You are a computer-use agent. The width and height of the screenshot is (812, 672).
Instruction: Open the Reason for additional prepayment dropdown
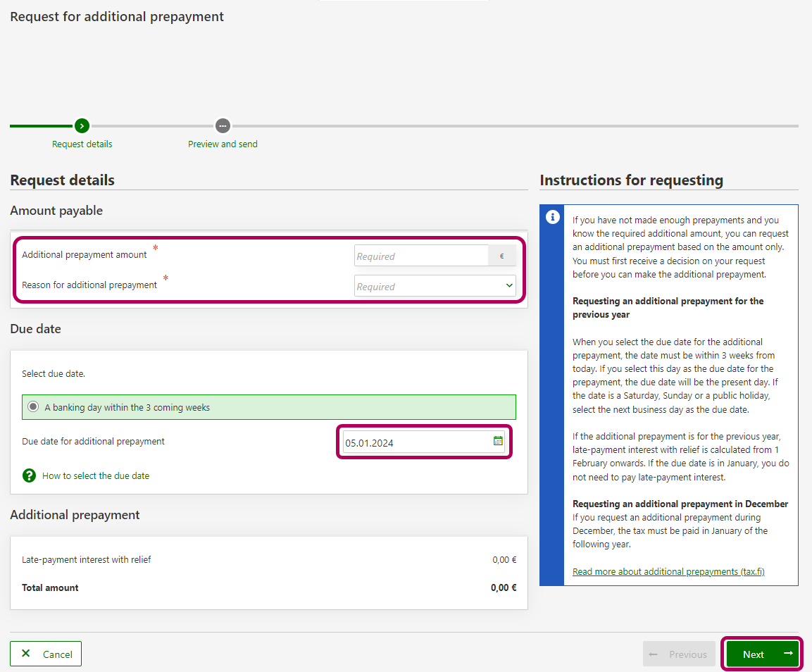click(428, 286)
